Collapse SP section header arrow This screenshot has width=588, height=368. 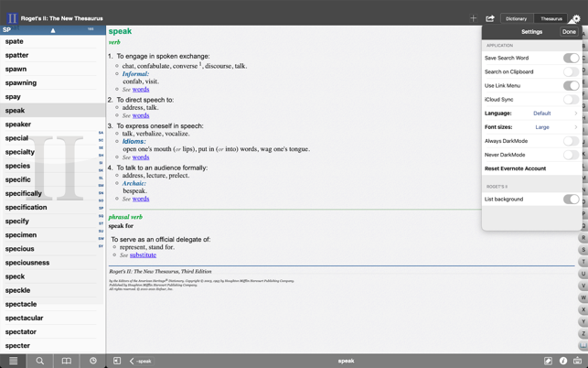click(53, 30)
